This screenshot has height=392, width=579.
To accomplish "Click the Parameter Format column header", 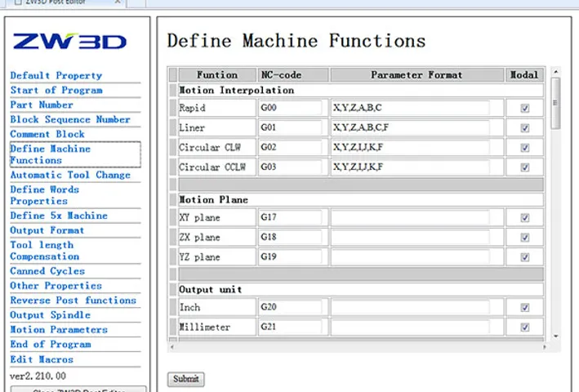I will 416,75.
